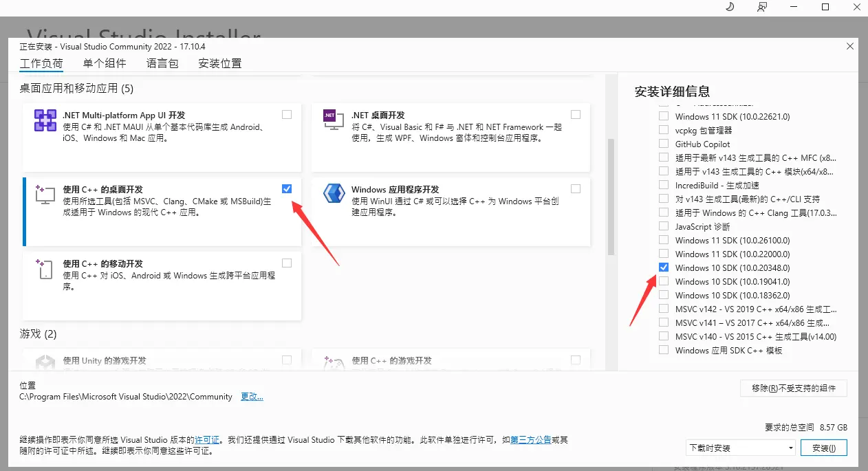The width and height of the screenshot is (868, 471).
Task: Click the 使用 C++ 的桌面开发 monitor icon
Action: pyautogui.click(x=45, y=195)
